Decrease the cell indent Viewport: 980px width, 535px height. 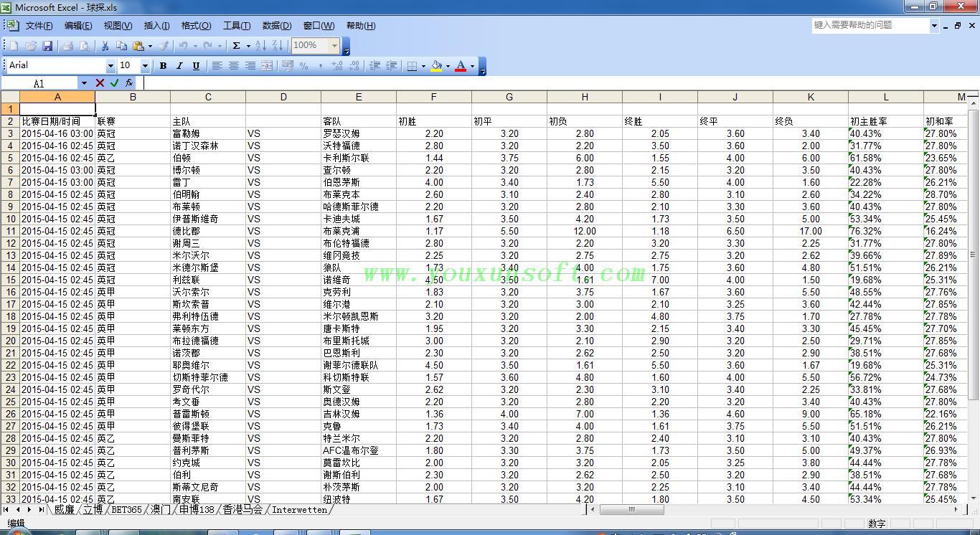click(374, 66)
